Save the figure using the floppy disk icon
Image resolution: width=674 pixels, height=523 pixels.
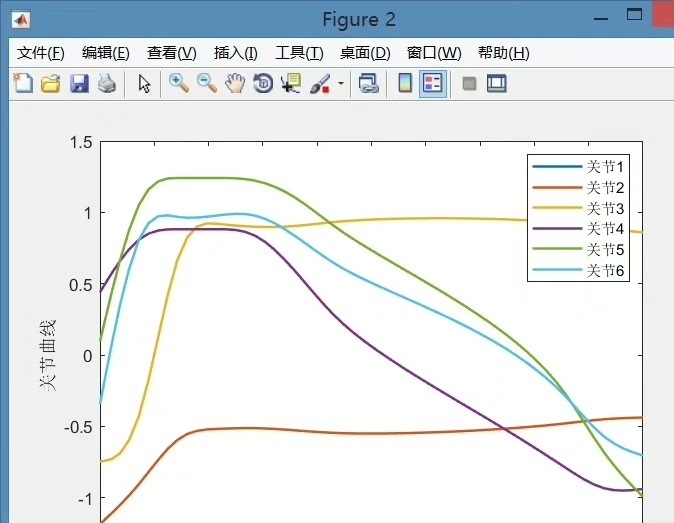point(79,83)
